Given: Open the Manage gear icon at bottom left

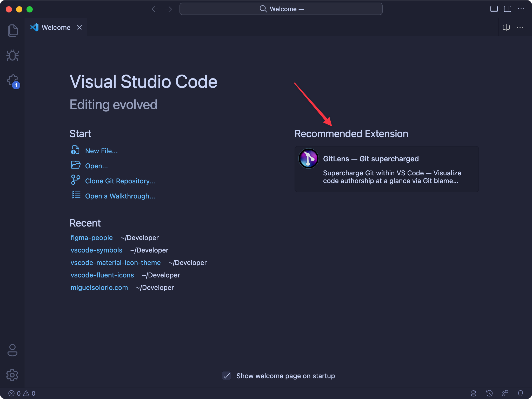Looking at the screenshot, I should pyautogui.click(x=12, y=375).
